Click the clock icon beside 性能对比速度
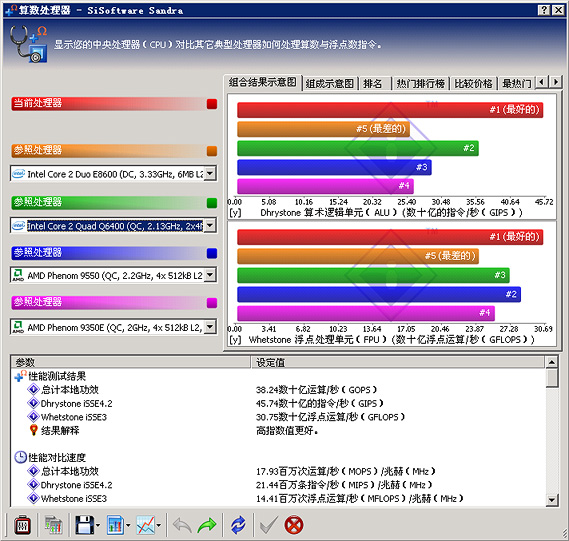This screenshot has width=569, height=541. 20,457
